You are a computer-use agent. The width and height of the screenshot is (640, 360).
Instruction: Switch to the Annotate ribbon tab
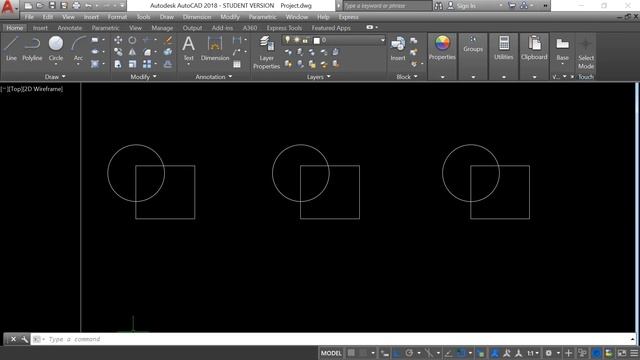[x=69, y=28]
